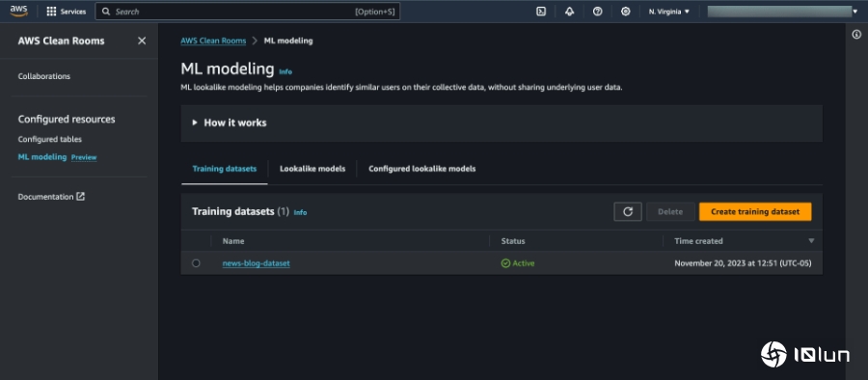Open the news-blog-dataset link
This screenshot has width=868, height=380.
coord(257,263)
